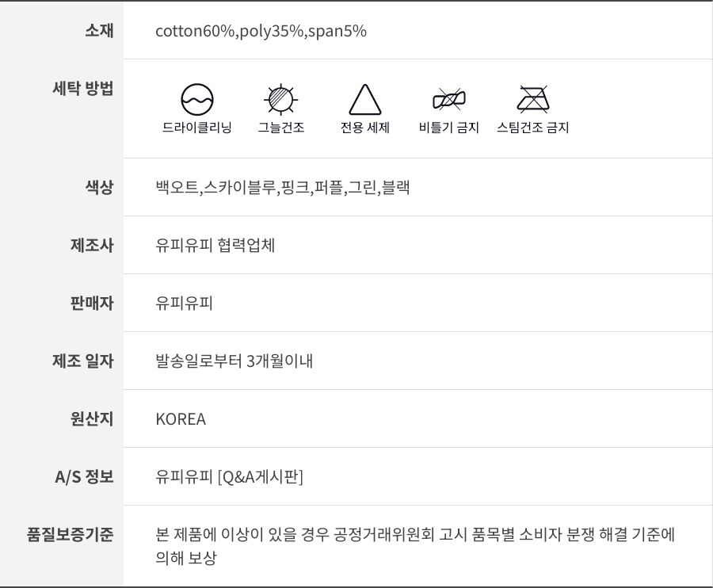Click the color list starting with 백오트
713x588 pixels.
click(283, 188)
